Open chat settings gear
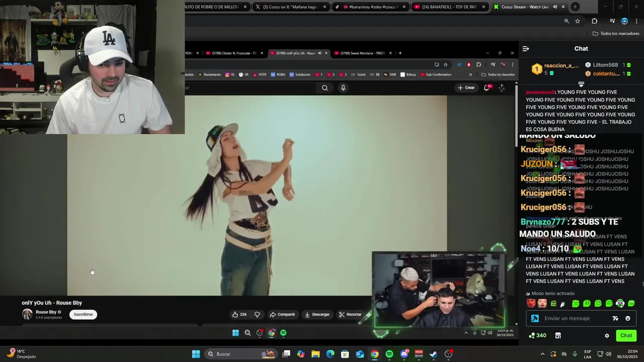644x362 pixels. [x=607, y=335]
